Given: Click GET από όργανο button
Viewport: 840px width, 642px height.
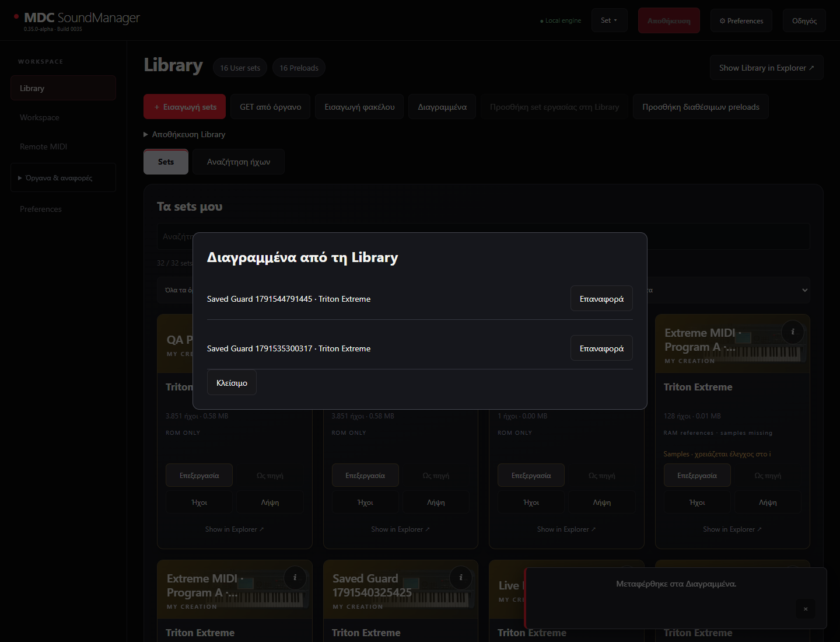Looking at the screenshot, I should point(271,107).
